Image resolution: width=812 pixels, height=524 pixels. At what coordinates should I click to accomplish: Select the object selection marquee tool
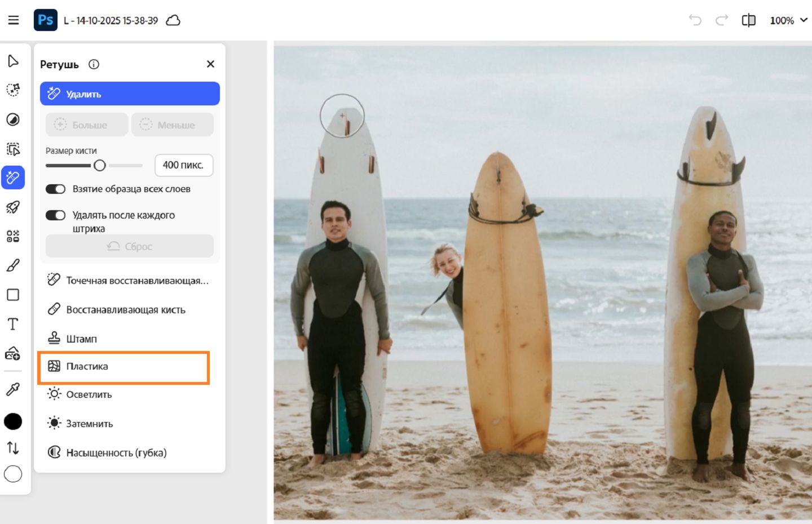point(13,149)
